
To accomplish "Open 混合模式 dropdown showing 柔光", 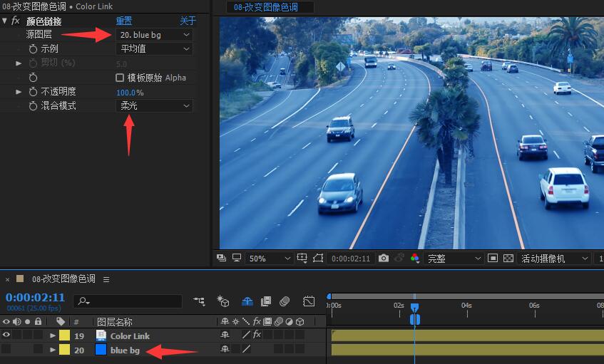I will (155, 106).
